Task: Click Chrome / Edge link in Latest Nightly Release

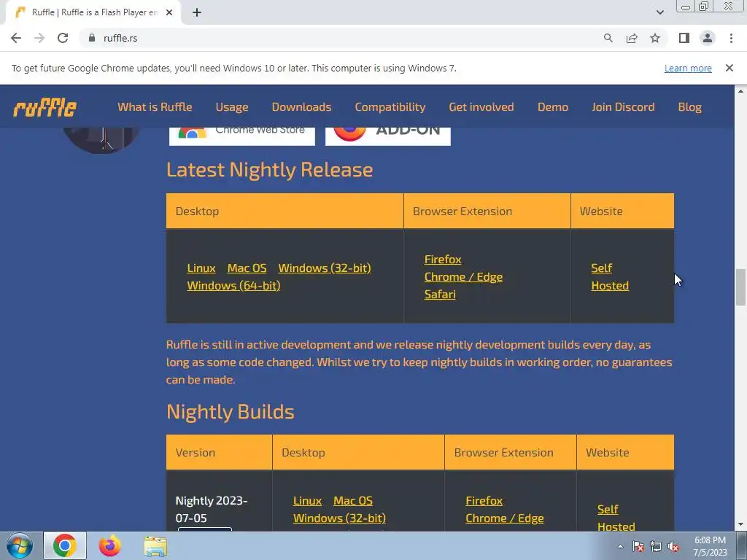Action: point(463,277)
